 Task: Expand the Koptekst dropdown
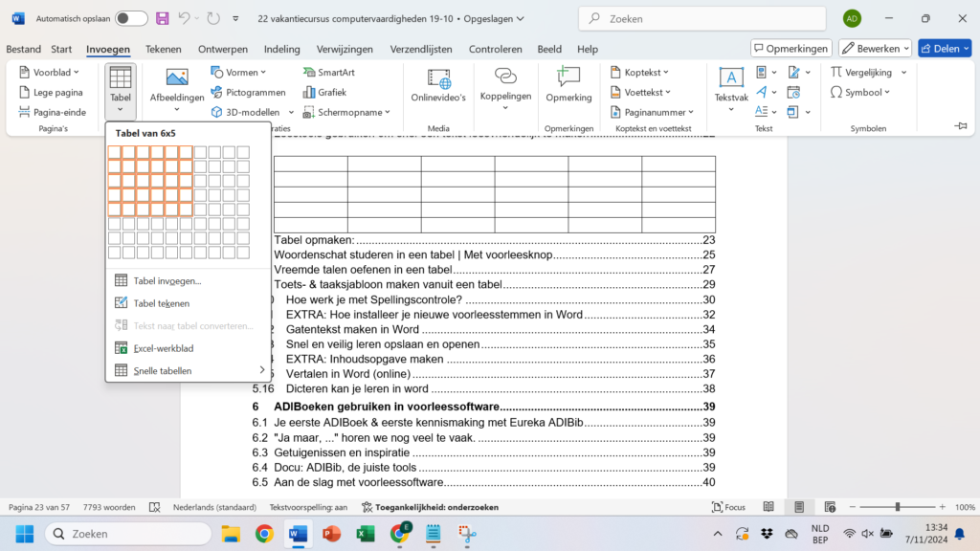pos(639,72)
